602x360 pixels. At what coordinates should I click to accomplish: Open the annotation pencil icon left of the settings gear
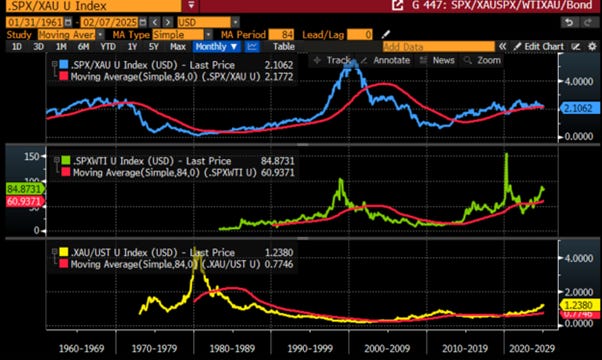tap(576, 46)
